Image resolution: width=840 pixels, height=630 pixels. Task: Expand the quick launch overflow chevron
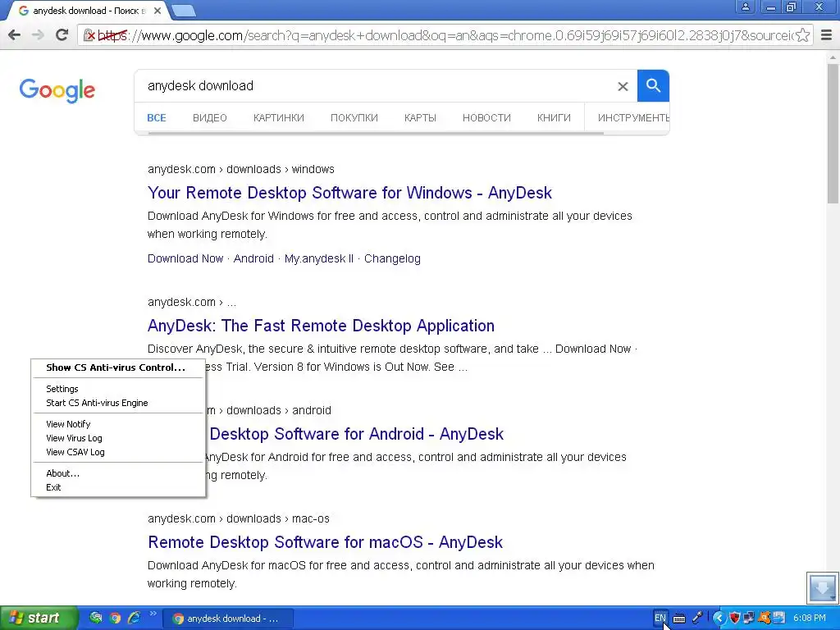tap(153, 614)
